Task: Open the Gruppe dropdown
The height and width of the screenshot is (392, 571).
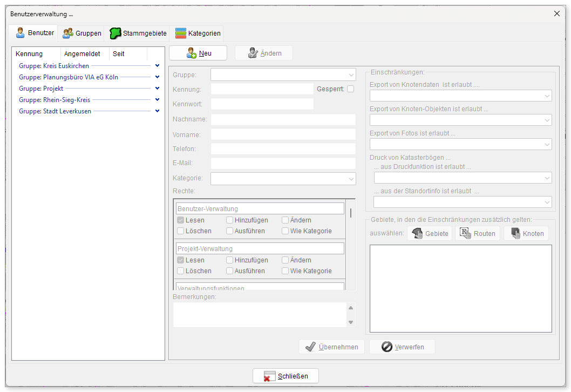Action: 283,75
